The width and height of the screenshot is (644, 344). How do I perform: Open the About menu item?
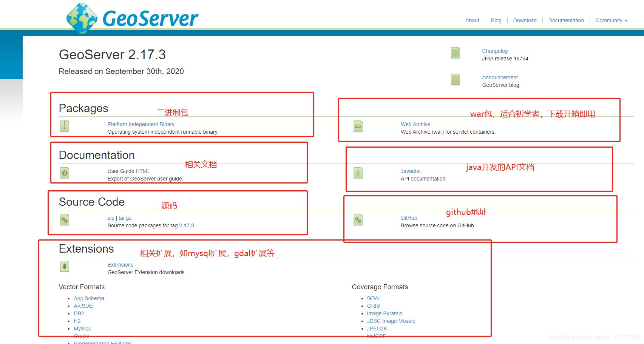click(472, 20)
